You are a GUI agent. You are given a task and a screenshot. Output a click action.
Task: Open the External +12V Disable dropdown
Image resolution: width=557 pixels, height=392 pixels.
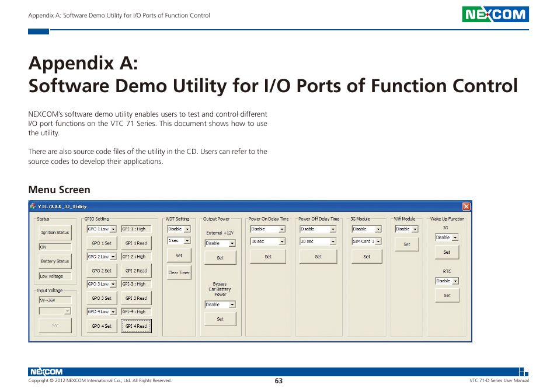point(220,243)
